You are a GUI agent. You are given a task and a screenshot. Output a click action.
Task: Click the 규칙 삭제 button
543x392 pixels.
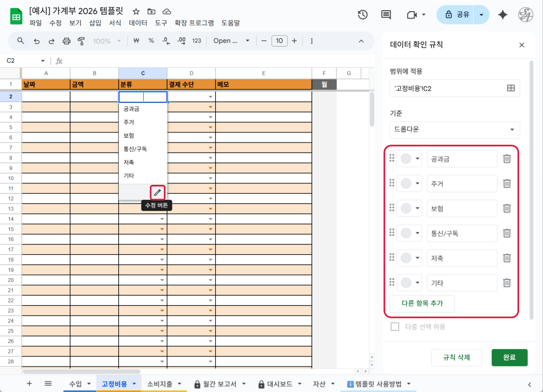coord(456,357)
